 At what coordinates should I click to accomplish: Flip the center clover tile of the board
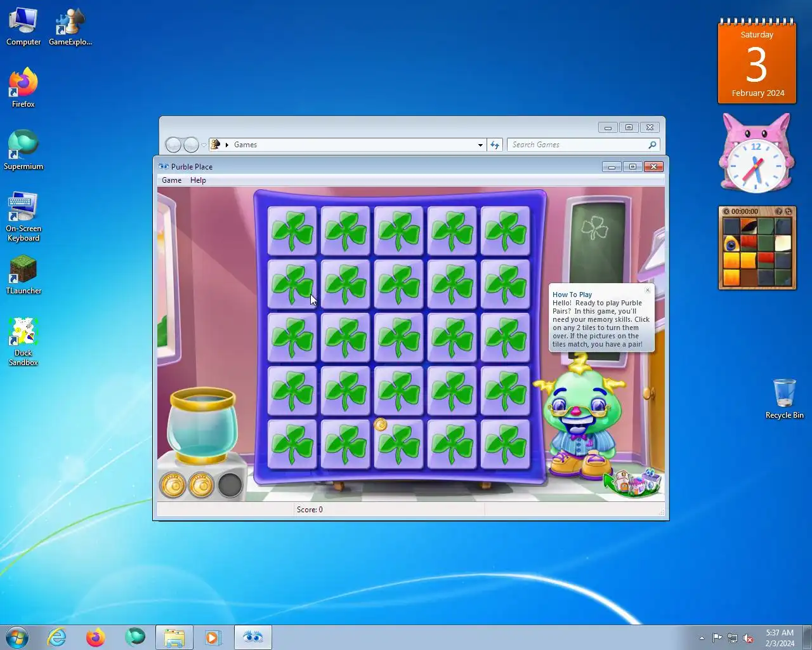(x=398, y=338)
